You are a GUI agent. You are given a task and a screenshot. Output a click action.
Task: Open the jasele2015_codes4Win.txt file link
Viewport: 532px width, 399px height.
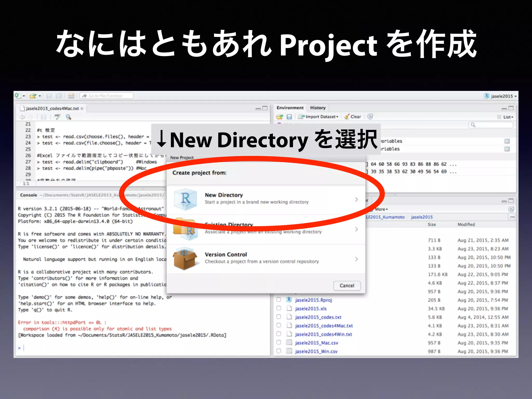point(324,334)
